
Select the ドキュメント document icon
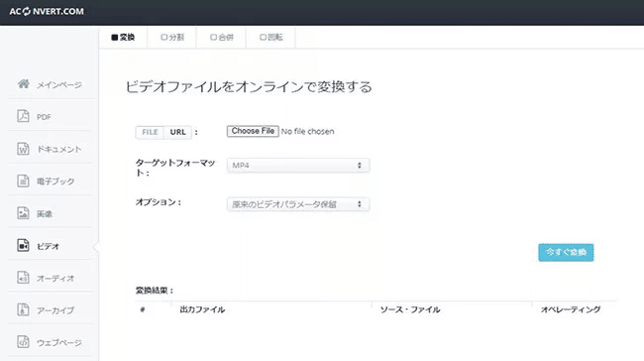(23, 149)
